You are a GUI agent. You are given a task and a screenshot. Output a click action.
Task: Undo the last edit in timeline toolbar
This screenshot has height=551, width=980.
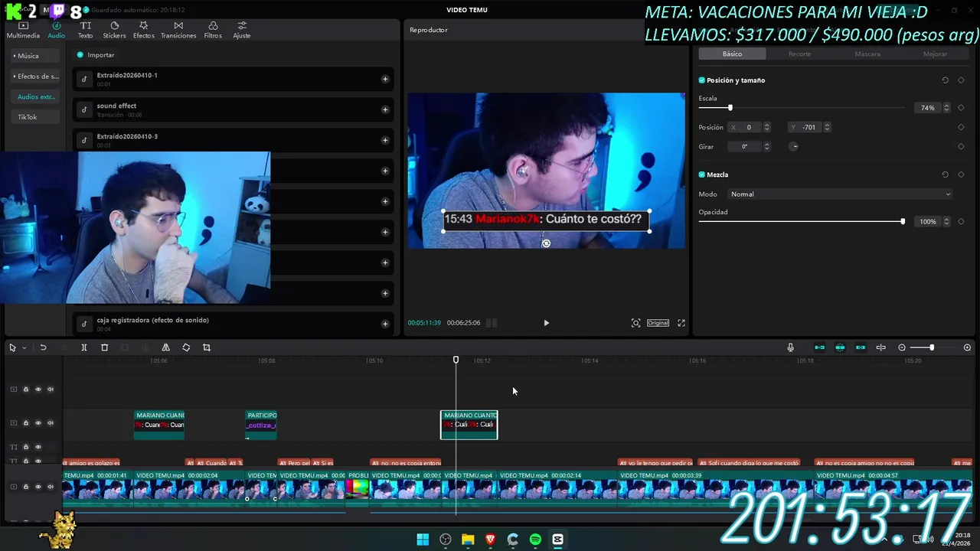(x=43, y=347)
